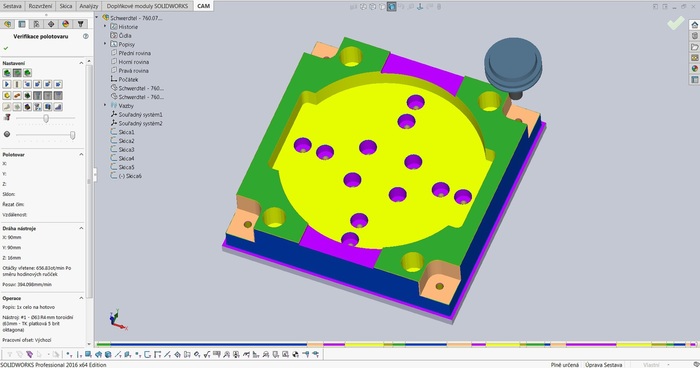Image resolution: width=700 pixels, height=368 pixels.
Task: Click the green OK checkmark under Verifikace polotovaru
Action: pyautogui.click(x=6, y=48)
